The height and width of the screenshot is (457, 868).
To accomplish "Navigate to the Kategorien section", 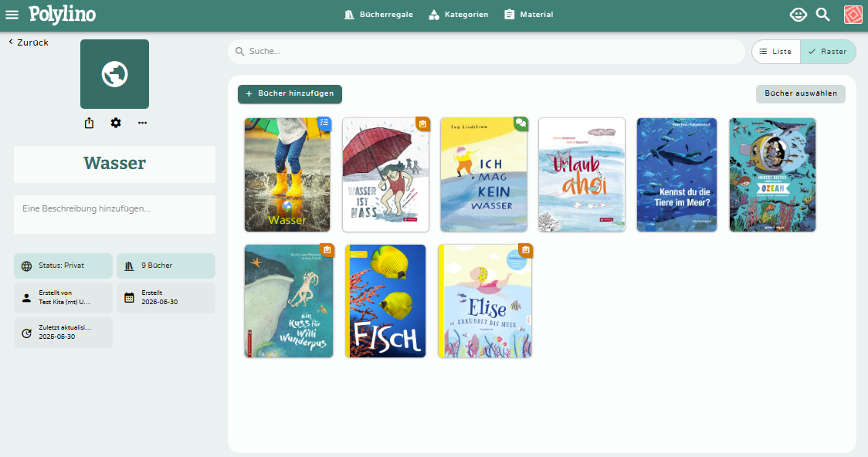I will coord(459,14).
